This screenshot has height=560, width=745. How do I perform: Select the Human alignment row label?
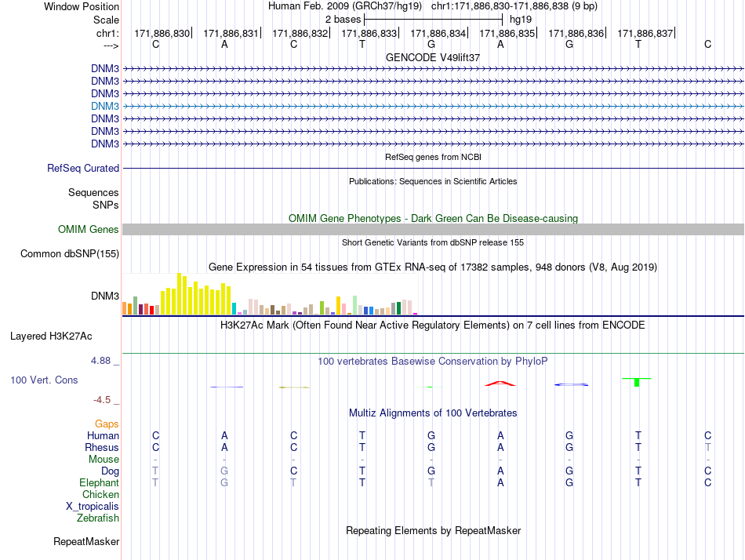(103, 435)
